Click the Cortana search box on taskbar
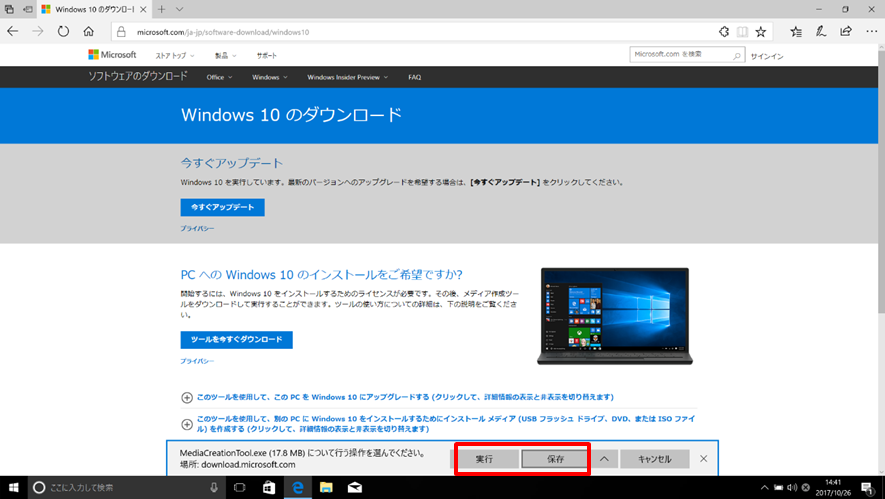Screen dimensions: 885x499 [x=126, y=487]
